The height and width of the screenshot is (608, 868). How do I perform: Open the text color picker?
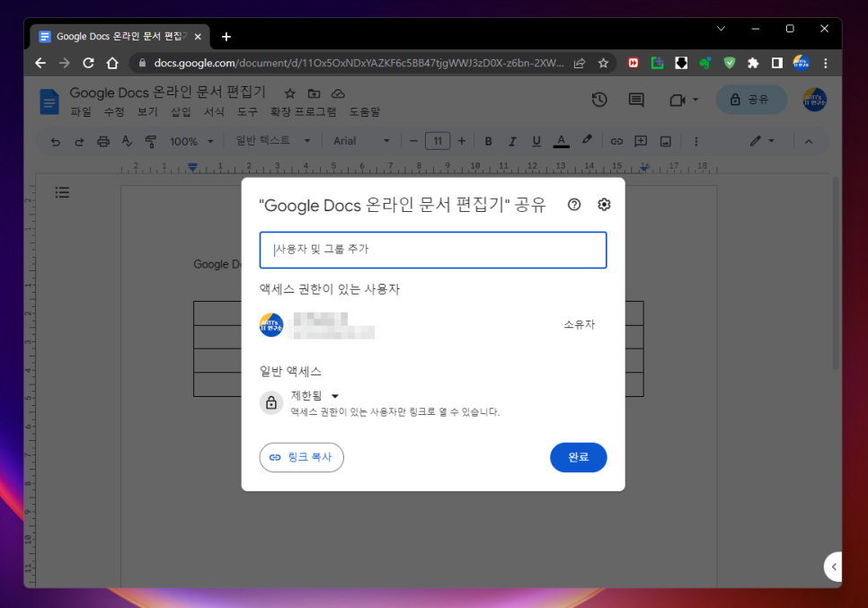tap(562, 142)
